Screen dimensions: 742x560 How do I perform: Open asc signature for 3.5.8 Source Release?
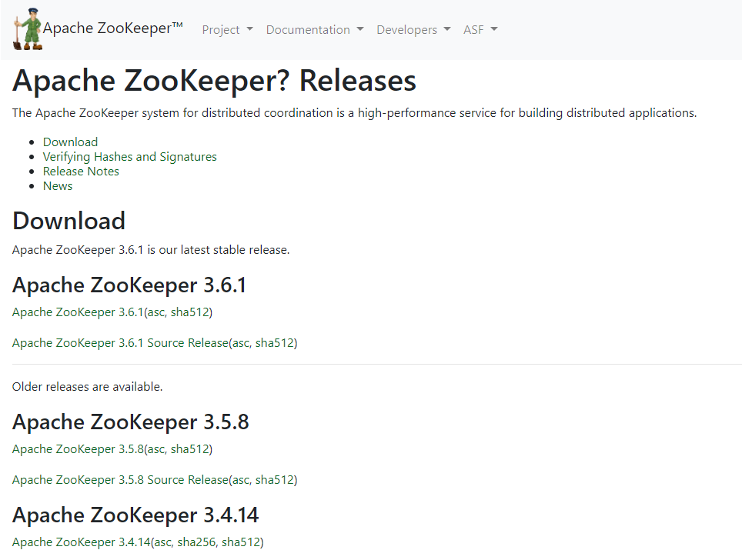pyautogui.click(x=240, y=480)
